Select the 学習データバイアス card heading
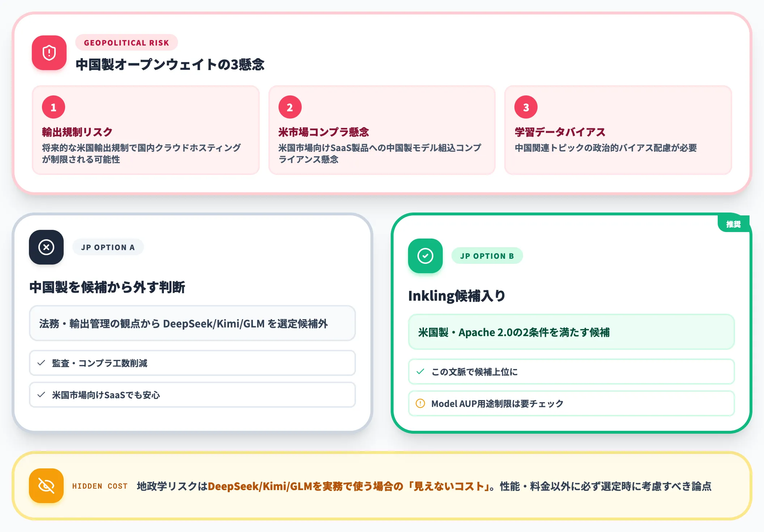Screen dimensions: 764x532 click(560, 132)
